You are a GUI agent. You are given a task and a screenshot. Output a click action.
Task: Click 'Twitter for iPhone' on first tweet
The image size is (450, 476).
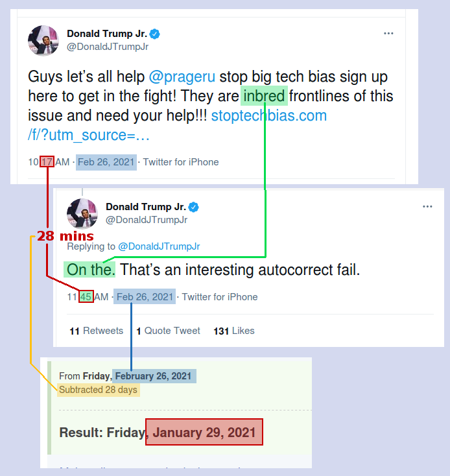click(x=181, y=162)
